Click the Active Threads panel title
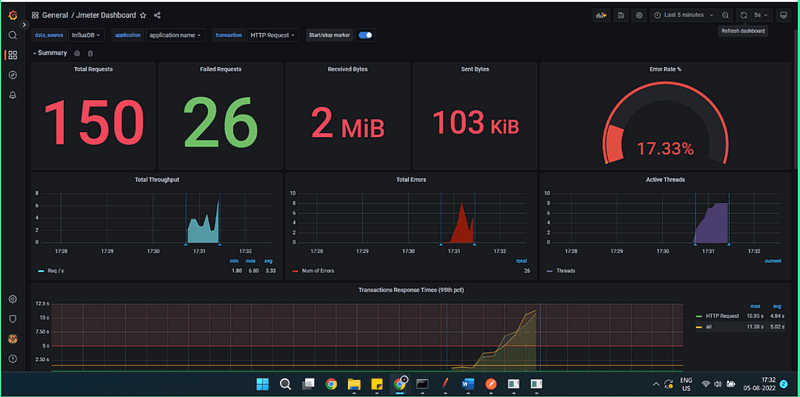This screenshot has height=397, width=800. (665, 180)
